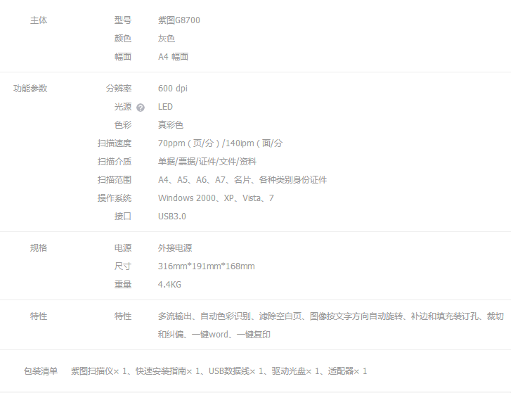Select the package list starting 紫图扫描仪× 1
This screenshot has height=393, width=532.
pyautogui.click(x=219, y=371)
